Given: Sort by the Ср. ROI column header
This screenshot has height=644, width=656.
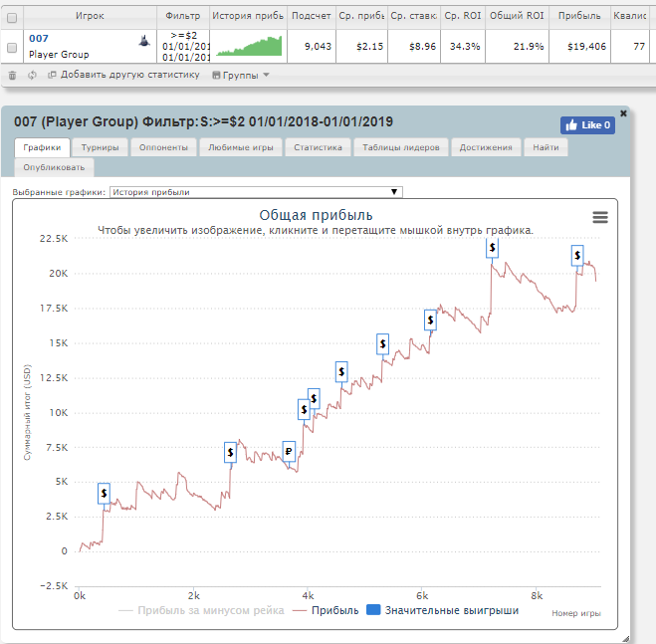Looking at the screenshot, I should pyautogui.click(x=463, y=16).
